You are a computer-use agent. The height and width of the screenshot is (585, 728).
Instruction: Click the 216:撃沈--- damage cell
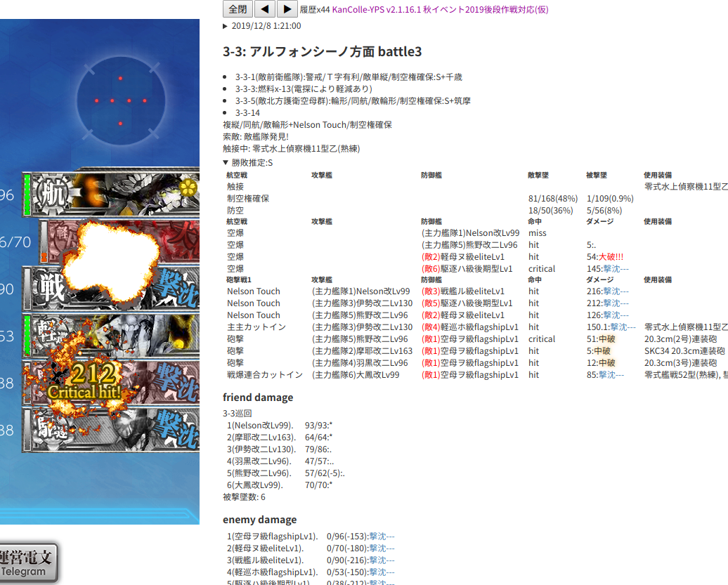pyautogui.click(x=608, y=291)
